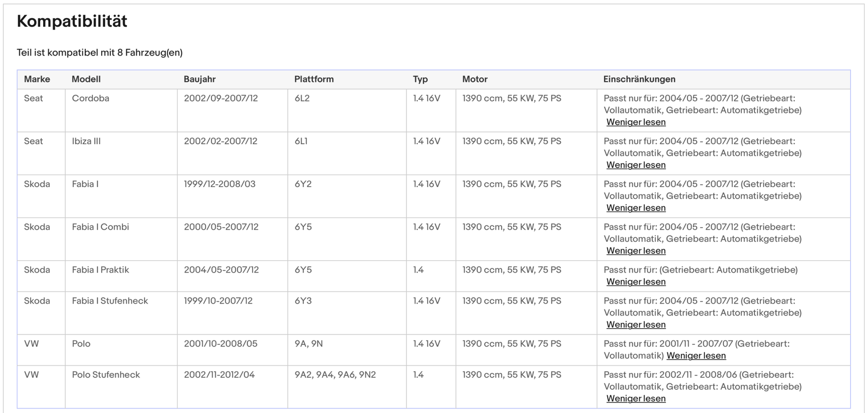This screenshot has height=413, width=868.
Task: Collapse restrictions for Seat Cordoba row
Action: tap(636, 122)
